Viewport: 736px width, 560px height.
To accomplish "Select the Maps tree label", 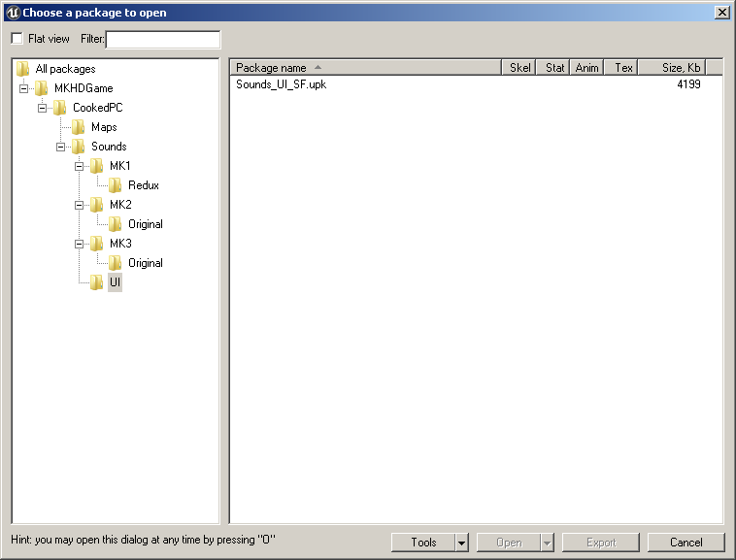I will [104, 127].
